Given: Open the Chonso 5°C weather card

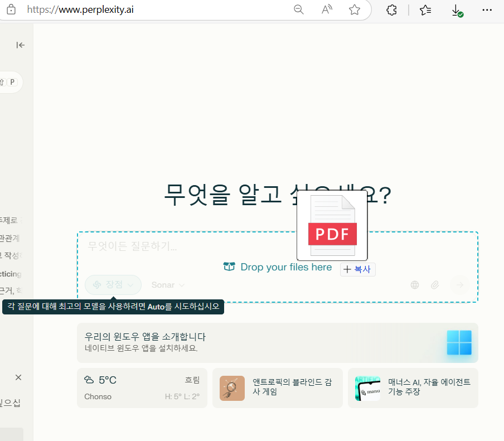Looking at the screenshot, I should [142, 388].
